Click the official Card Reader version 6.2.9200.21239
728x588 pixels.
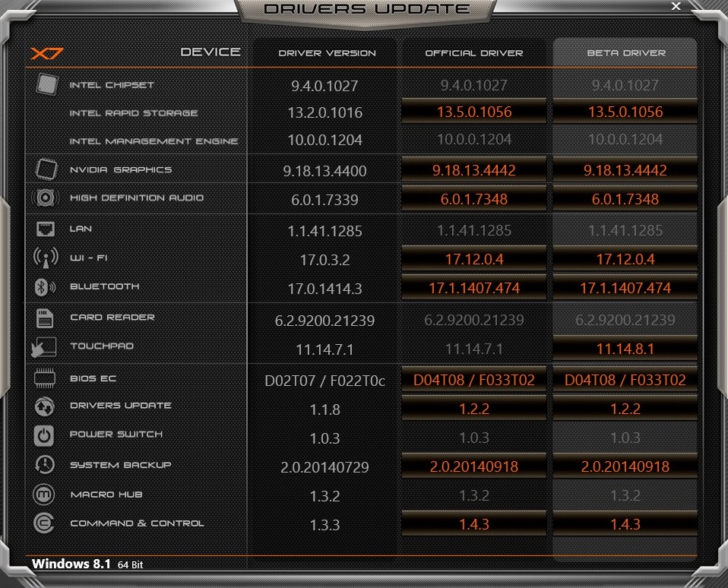click(474, 319)
